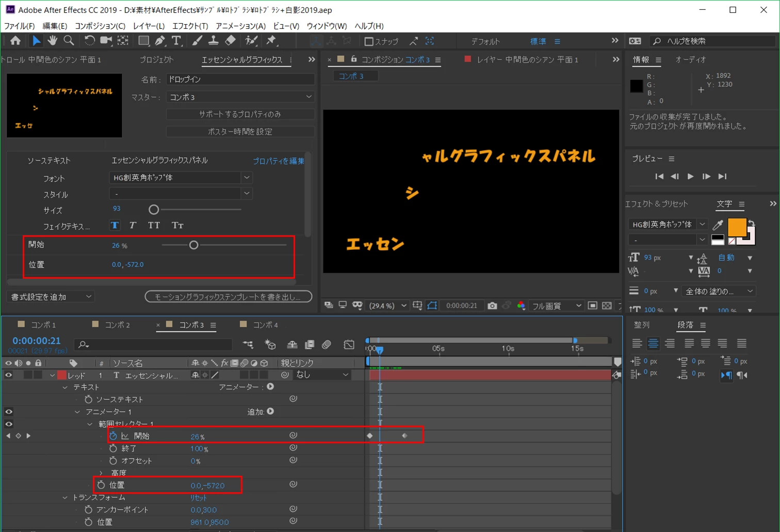
Task: Switch to プロジェクト panel tab
Action: click(x=157, y=60)
